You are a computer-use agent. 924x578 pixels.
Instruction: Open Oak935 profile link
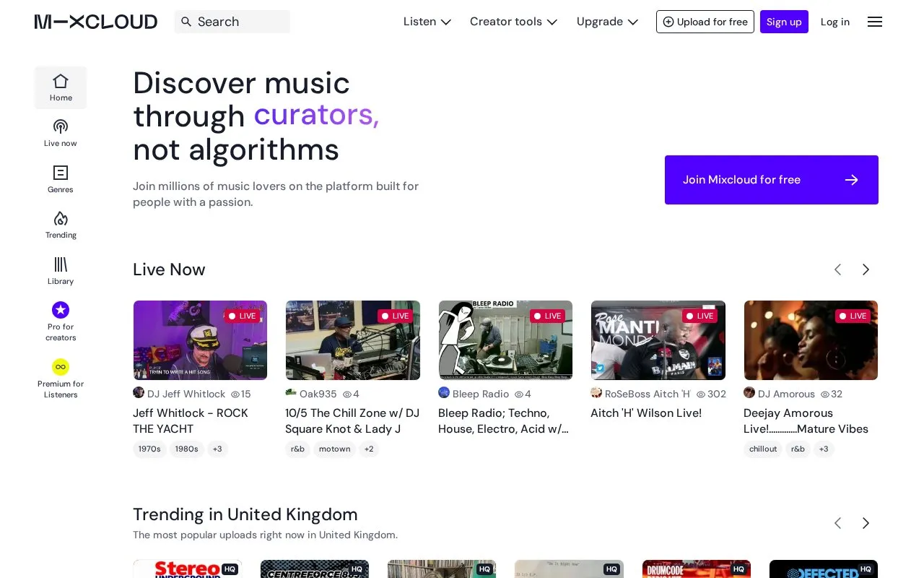pyautogui.click(x=318, y=394)
